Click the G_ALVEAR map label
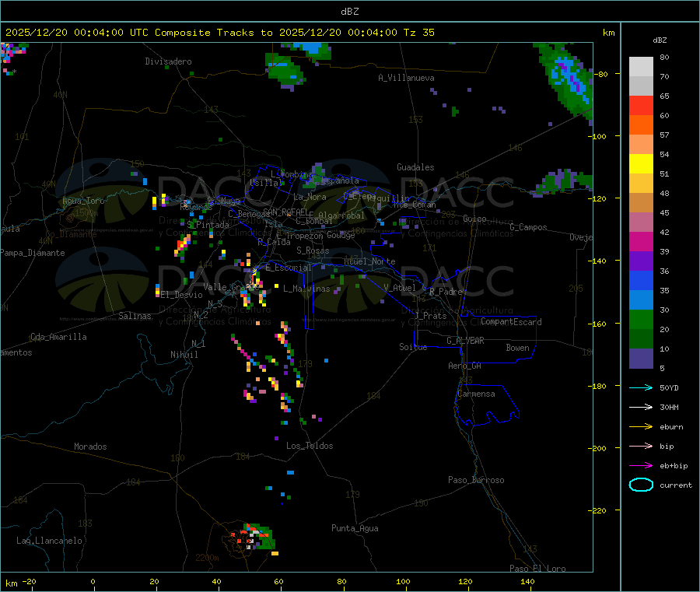The height and width of the screenshot is (592, 700). click(x=465, y=341)
